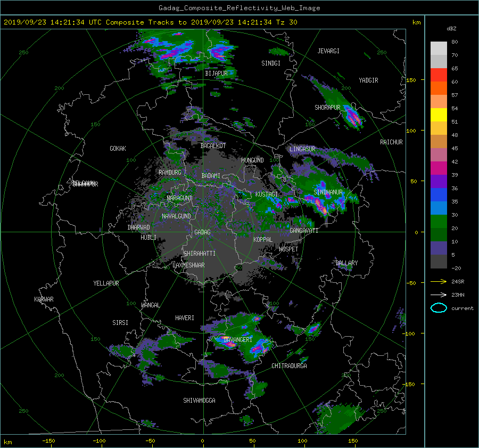Click the DAVANGERI label
Screen dimensions: 479x448
coord(238,340)
